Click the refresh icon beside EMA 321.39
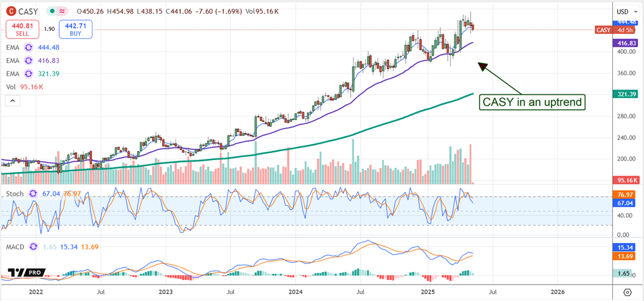The image size is (644, 301). [x=28, y=74]
